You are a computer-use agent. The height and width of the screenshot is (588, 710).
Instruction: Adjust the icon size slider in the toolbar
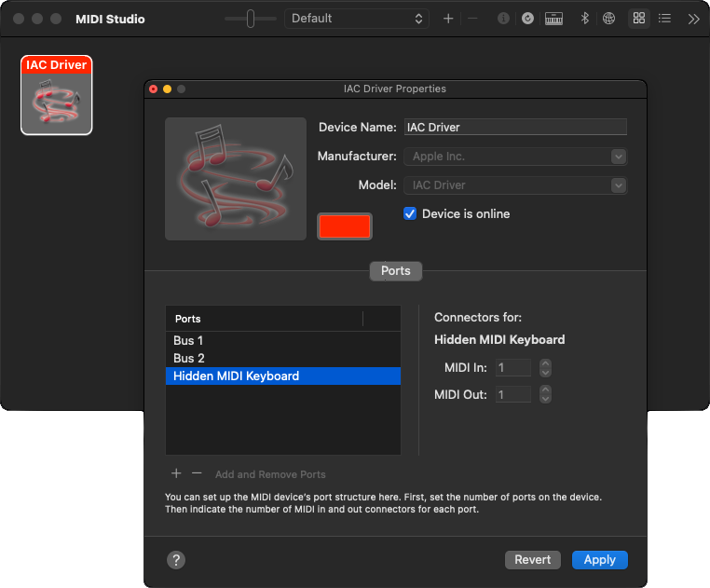click(x=251, y=19)
